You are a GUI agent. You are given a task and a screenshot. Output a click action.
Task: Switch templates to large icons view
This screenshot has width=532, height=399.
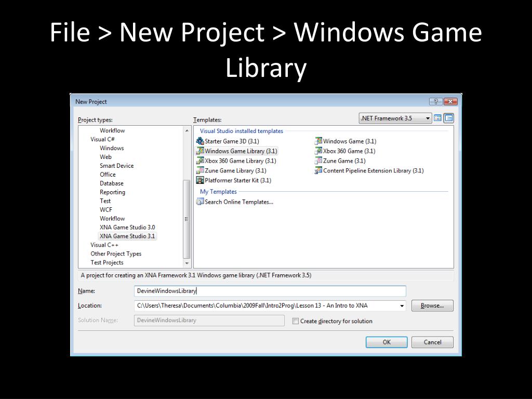(x=437, y=118)
